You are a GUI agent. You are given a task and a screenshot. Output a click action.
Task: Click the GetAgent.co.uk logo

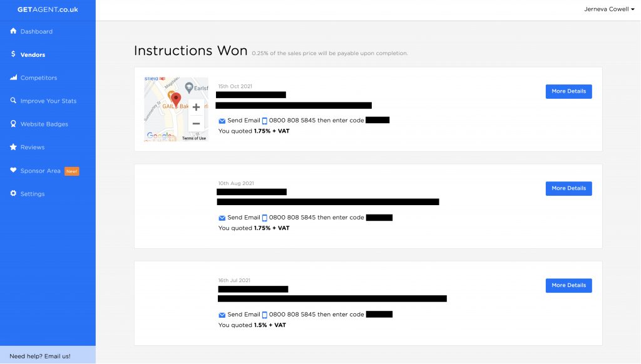tap(48, 9)
